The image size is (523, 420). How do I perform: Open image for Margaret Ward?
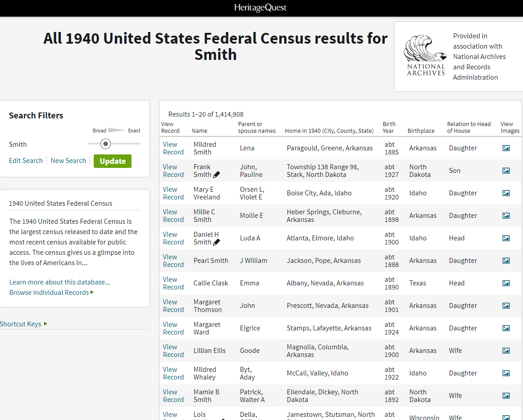point(506,328)
